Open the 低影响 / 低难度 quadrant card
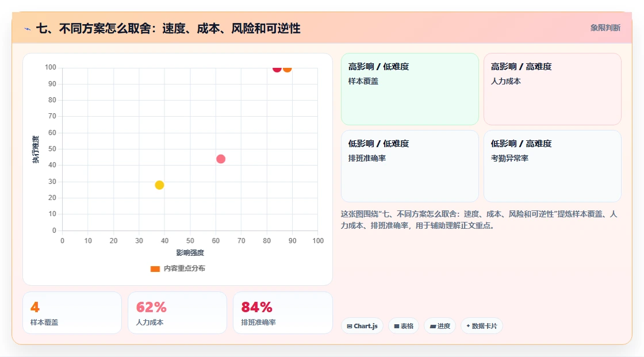This screenshot has width=644, height=357. point(410,166)
